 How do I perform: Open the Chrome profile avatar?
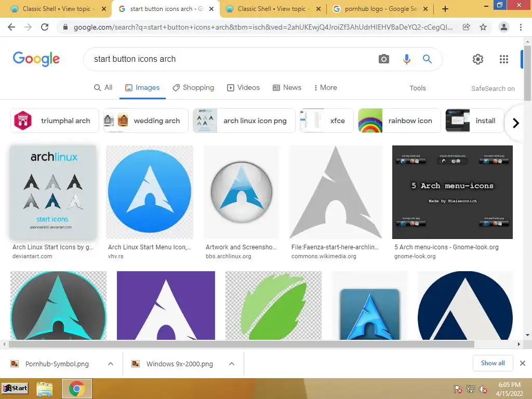click(x=504, y=27)
